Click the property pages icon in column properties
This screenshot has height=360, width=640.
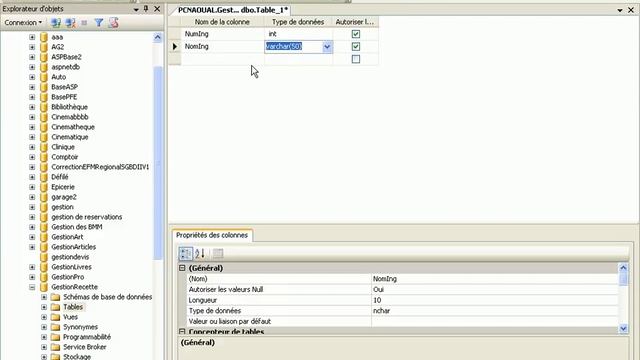coord(218,253)
